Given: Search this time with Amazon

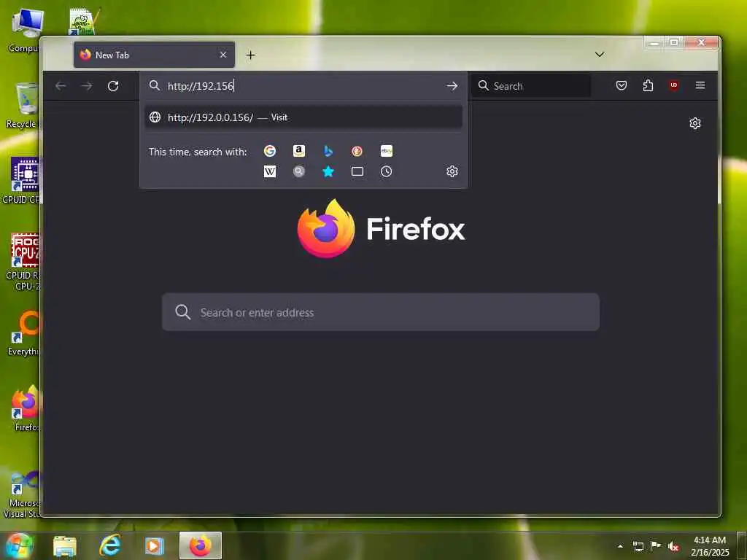Looking at the screenshot, I should 298,151.
